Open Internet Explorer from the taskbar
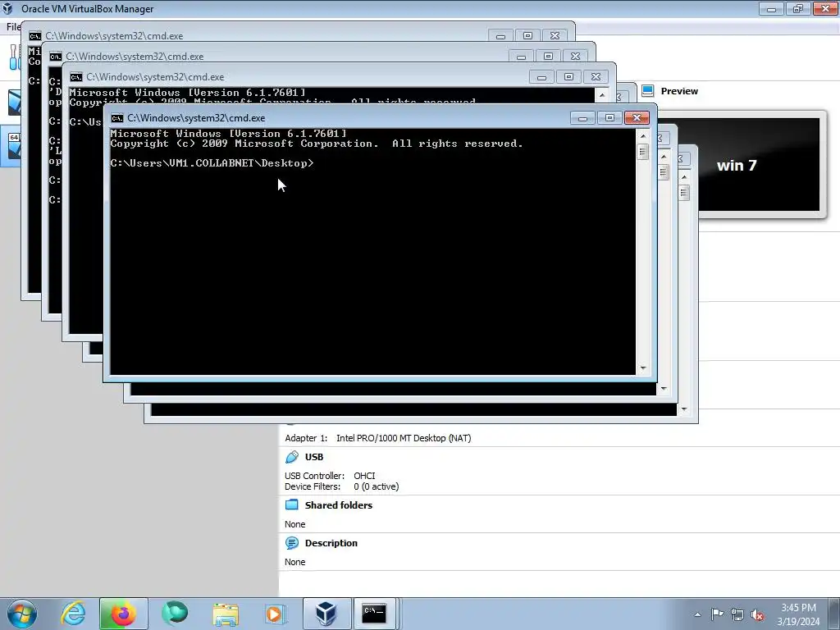840x630 pixels. pyautogui.click(x=73, y=613)
